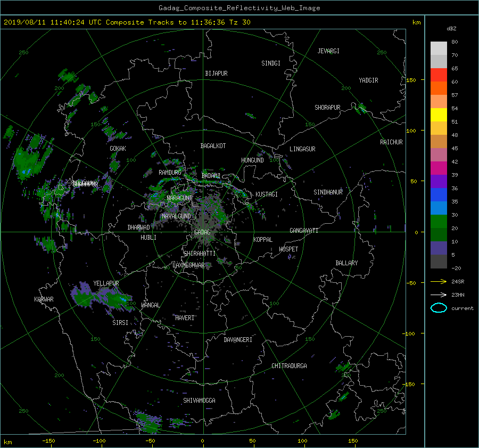The image size is (479, 448).
Task: Pick the green 30 dBZ color swatch
Action: [x=439, y=221]
